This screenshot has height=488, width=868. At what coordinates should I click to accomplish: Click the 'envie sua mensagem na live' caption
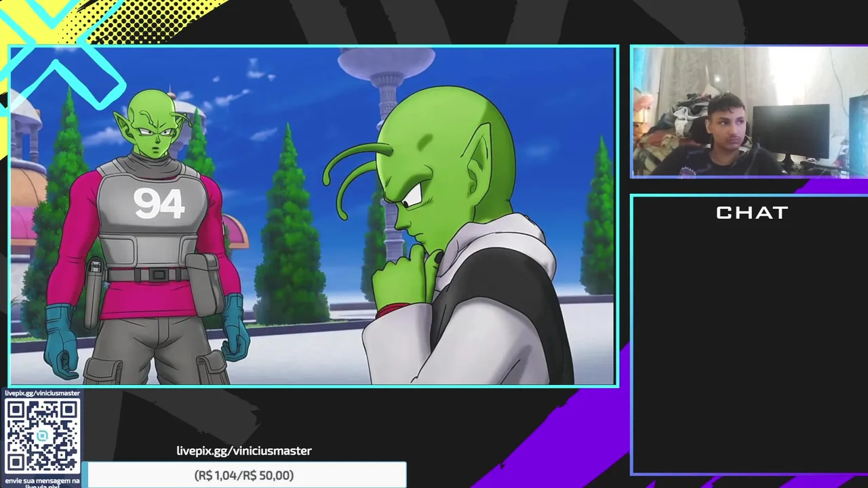point(42,482)
